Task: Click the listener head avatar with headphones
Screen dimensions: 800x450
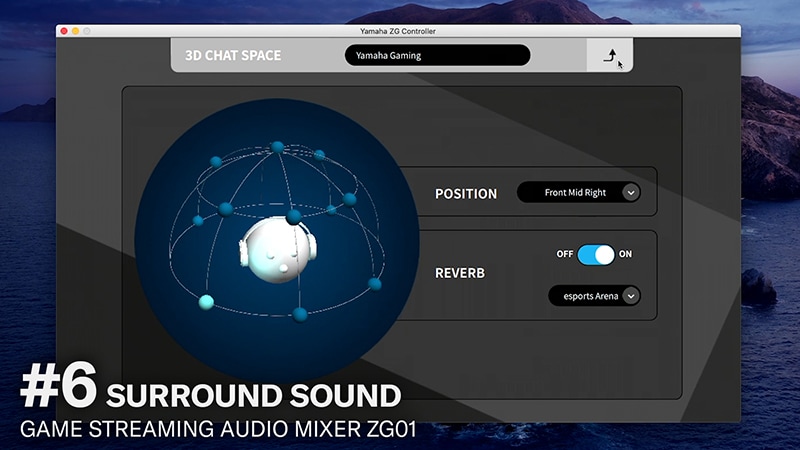Action: coord(276,251)
